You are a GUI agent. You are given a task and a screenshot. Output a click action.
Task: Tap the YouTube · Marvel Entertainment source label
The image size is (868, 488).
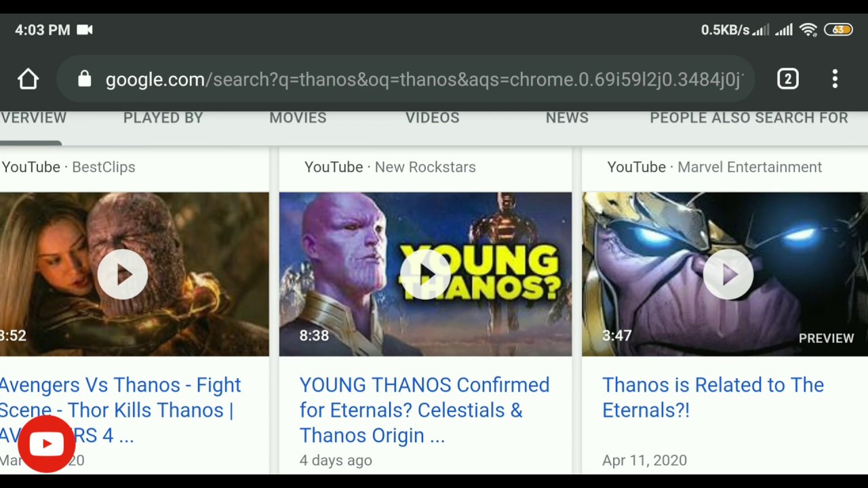[x=714, y=167]
